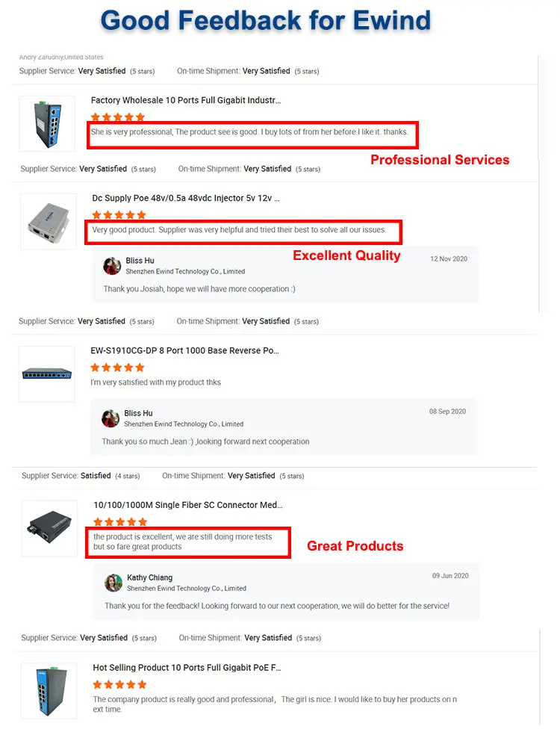Click the star rating under Factory Wholesale product
Screen dimensions: 560x747
point(118,117)
